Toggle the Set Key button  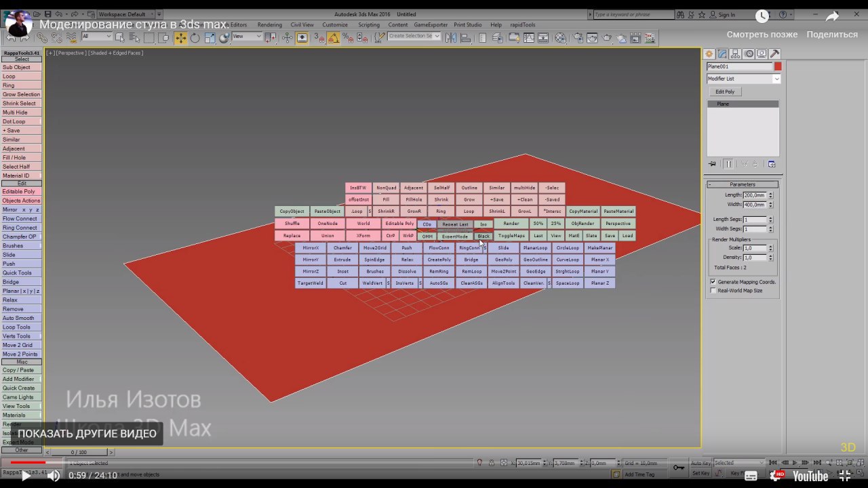tap(701, 473)
